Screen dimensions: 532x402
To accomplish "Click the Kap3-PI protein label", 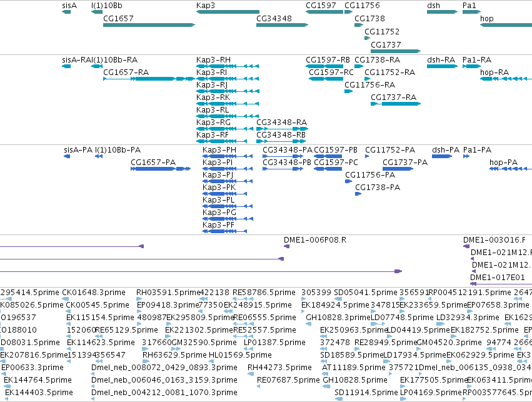I will pos(218,163).
